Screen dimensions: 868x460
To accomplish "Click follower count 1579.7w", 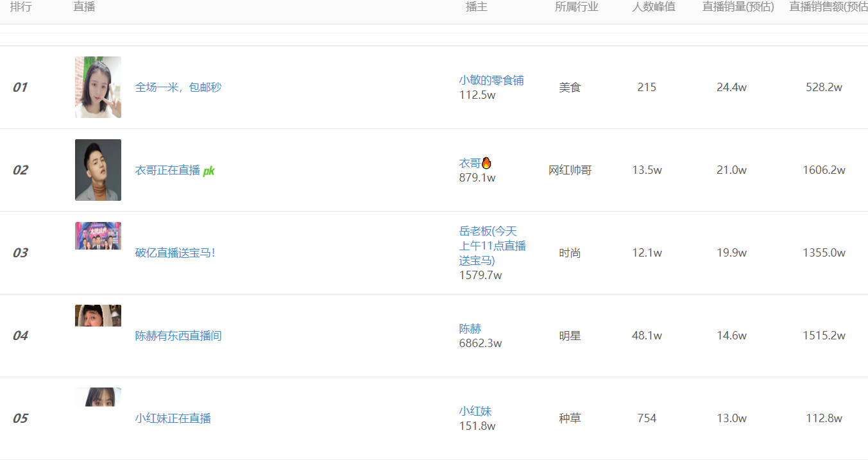I will click(481, 275).
